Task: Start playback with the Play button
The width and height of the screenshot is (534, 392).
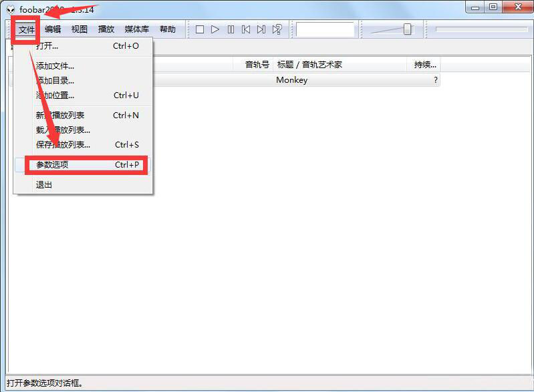Action: 215,29
